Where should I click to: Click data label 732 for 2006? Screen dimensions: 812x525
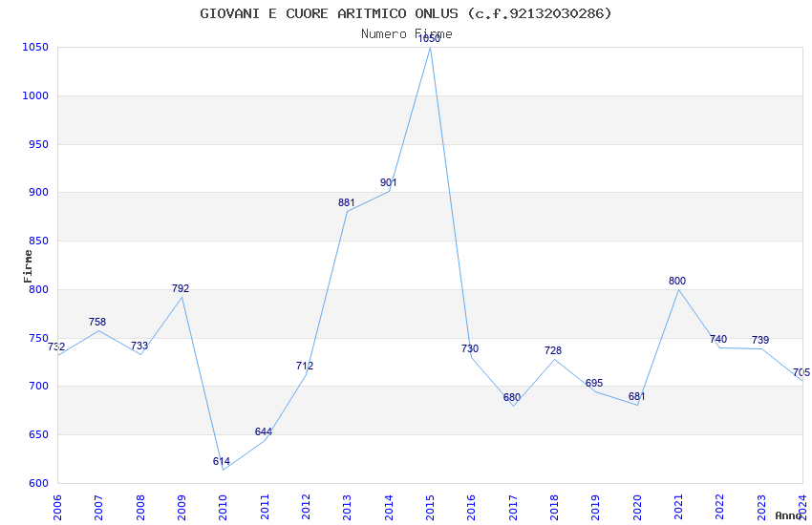56,347
